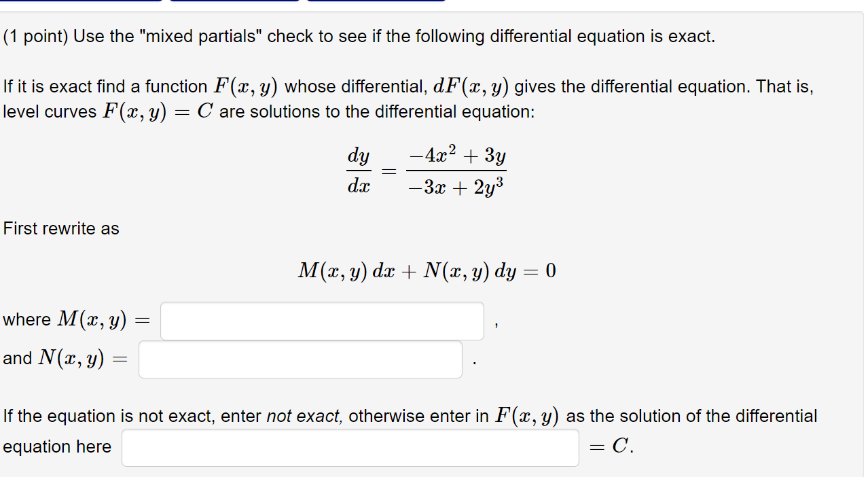Click the rightmost blue button at top
The image size is (868, 477).
coord(377,3)
